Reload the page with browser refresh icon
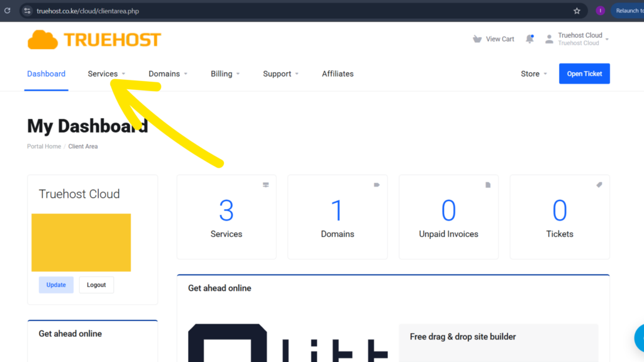 (8, 11)
